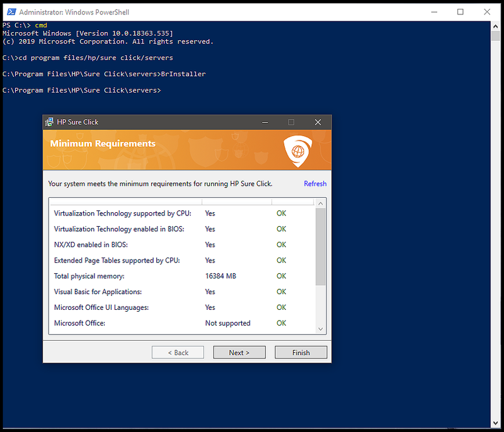Screen dimensions: 504x432
Task: Minimize the Windows PowerShell window
Action: pos(434,12)
